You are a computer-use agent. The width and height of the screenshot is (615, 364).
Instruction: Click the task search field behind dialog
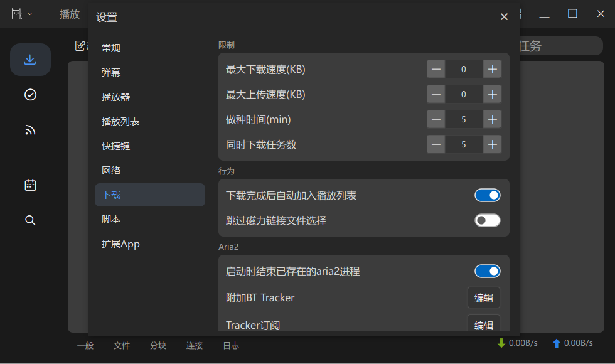[562, 46]
